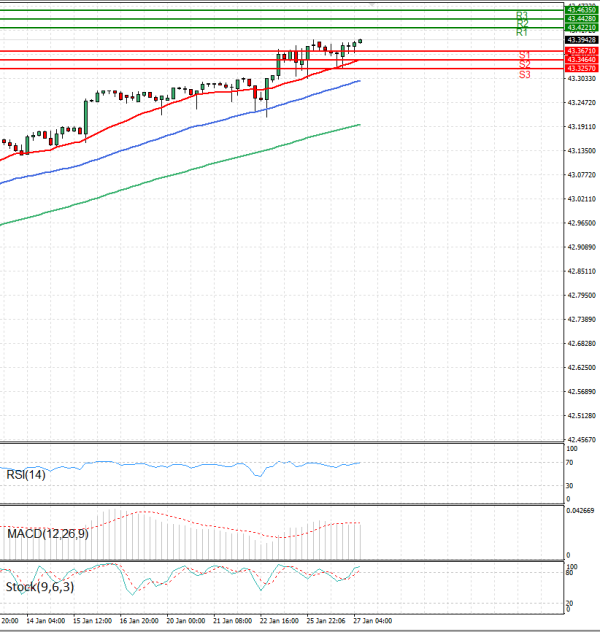This screenshot has width=600, height=632.
Task: Click the 42.96590 price axis label
Action: pyautogui.click(x=581, y=223)
